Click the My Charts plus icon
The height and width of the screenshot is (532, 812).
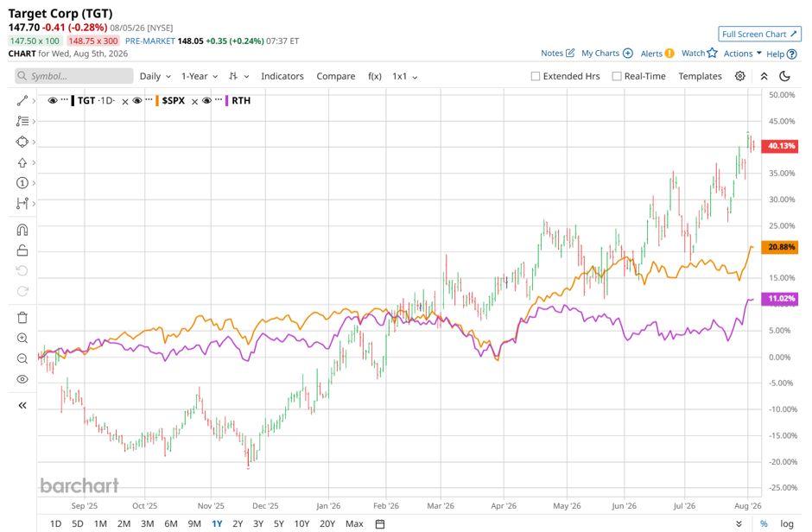pyautogui.click(x=628, y=54)
